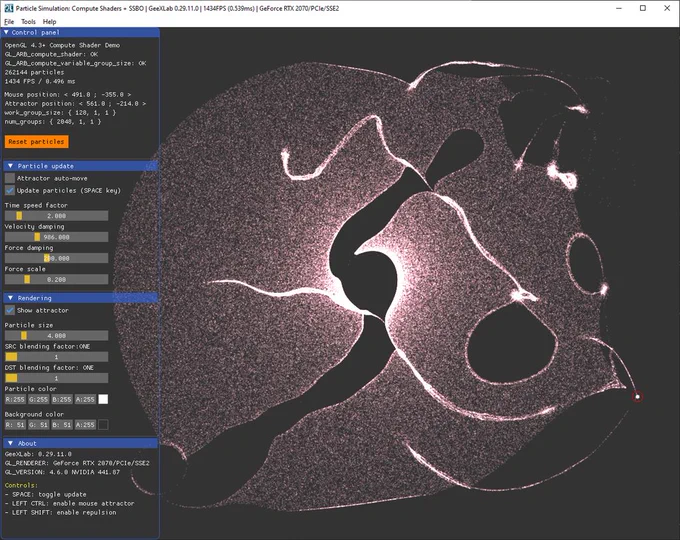
Task: Toggle Update particles (SPACE key) checkbox
Action: [10, 190]
